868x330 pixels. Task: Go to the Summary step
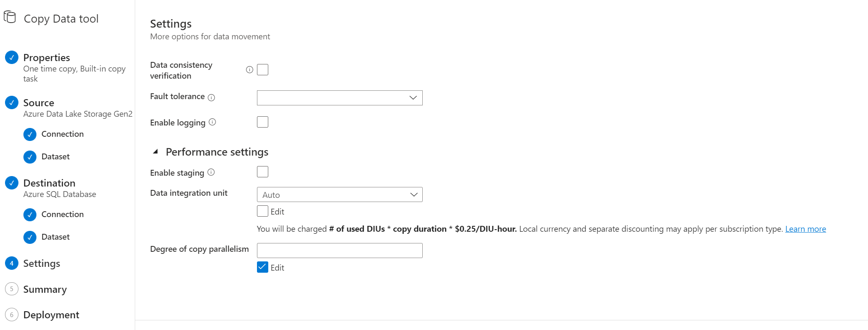[45, 289]
